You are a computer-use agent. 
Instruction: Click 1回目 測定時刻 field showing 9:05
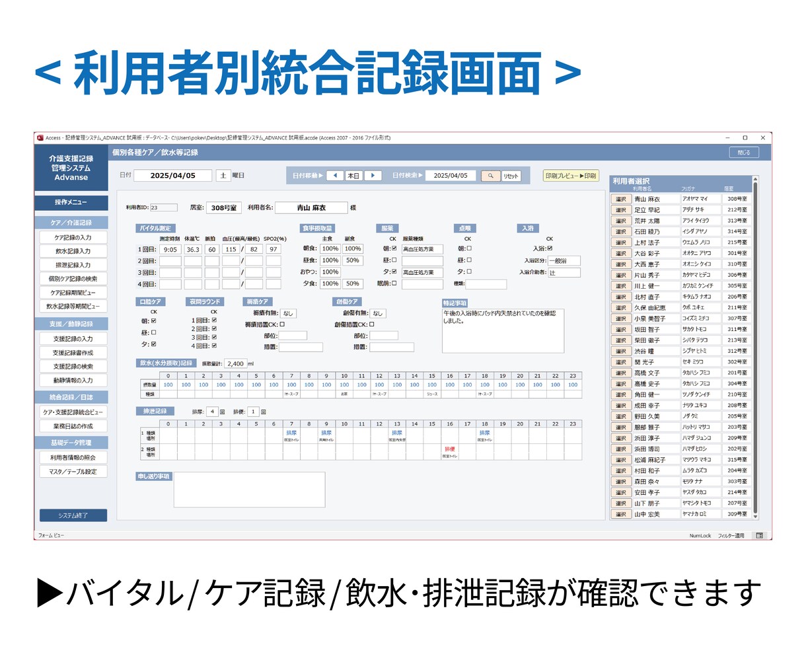[x=170, y=250]
